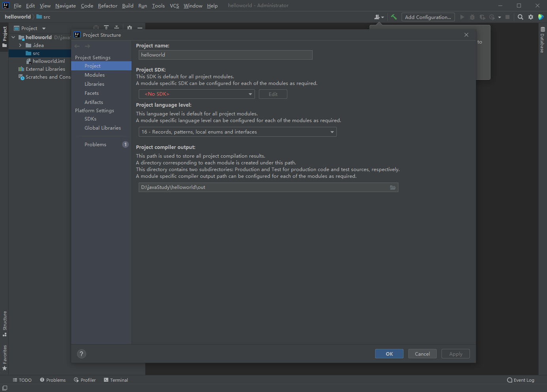Image resolution: width=547 pixels, height=392 pixels.
Task: Click Add Configuration button
Action: (x=428, y=17)
